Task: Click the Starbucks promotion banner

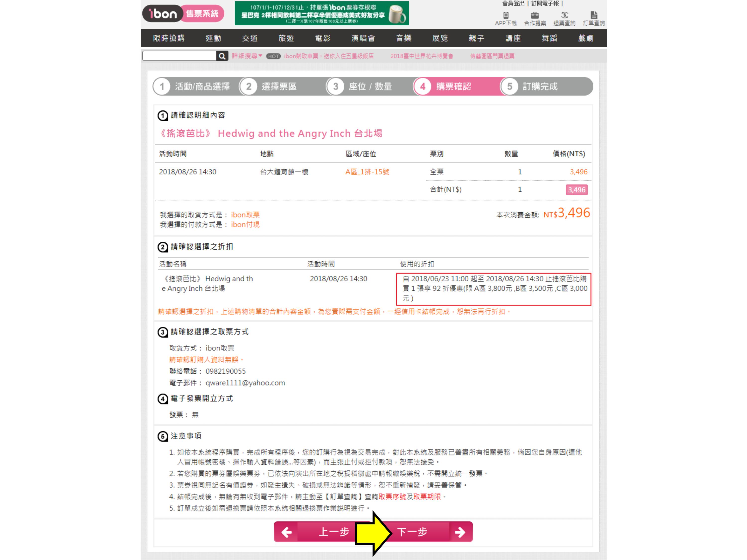Action: point(321,13)
